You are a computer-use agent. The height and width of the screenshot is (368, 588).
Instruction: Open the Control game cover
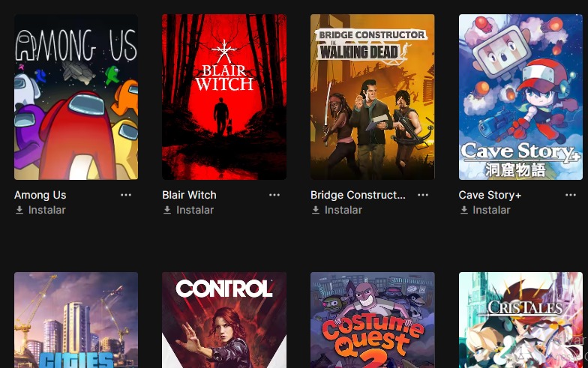coord(224,320)
